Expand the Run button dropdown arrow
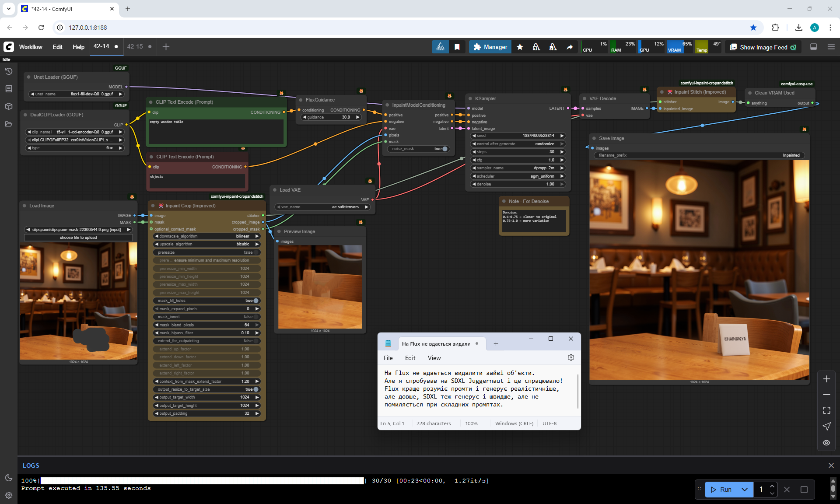The image size is (840, 504). coord(745,490)
